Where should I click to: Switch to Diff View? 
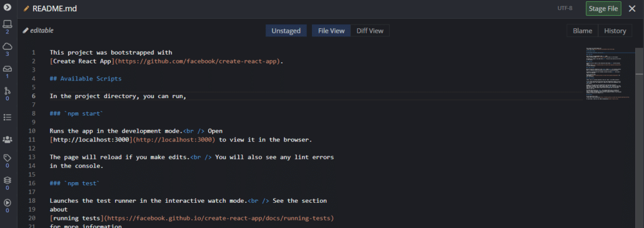click(x=370, y=31)
